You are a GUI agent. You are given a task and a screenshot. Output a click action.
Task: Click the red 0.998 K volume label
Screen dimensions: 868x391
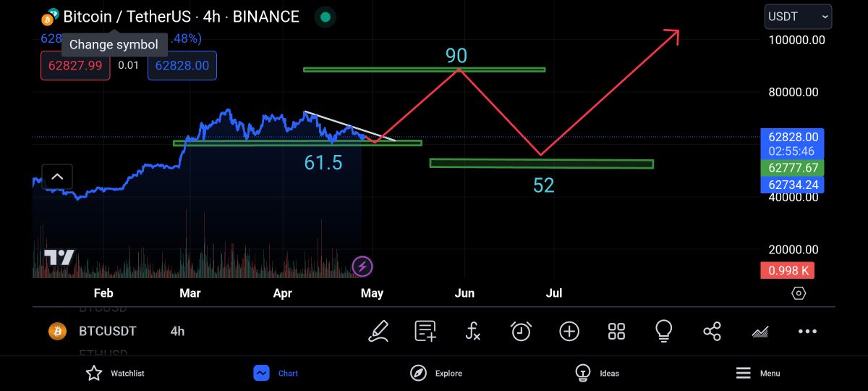788,271
